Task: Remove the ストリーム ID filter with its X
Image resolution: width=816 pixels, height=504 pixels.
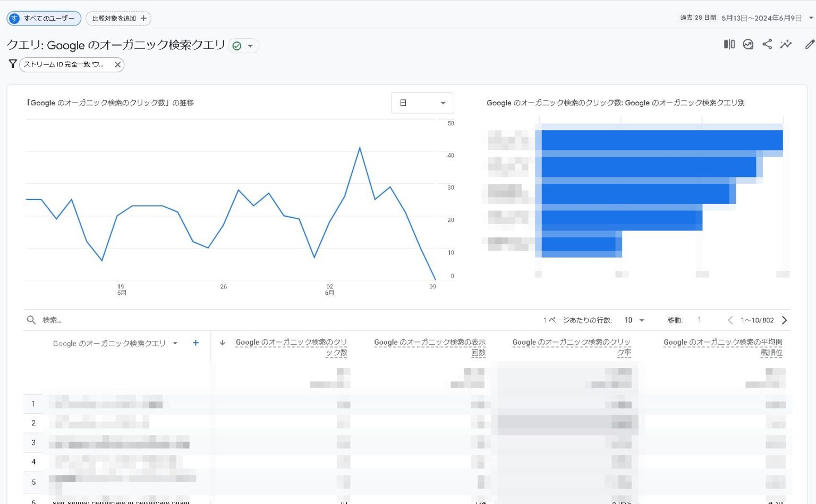Action: point(117,64)
